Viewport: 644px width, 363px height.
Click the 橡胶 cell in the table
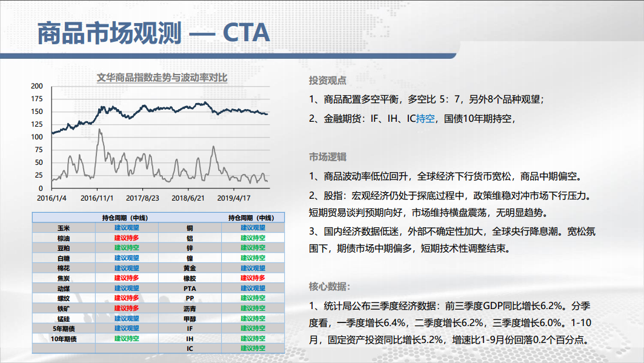[x=190, y=278]
